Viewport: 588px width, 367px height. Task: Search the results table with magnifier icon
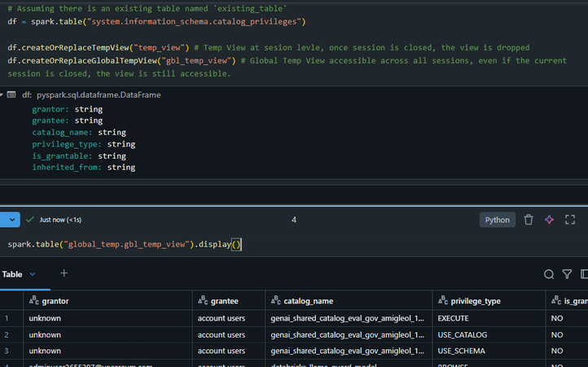click(x=549, y=274)
